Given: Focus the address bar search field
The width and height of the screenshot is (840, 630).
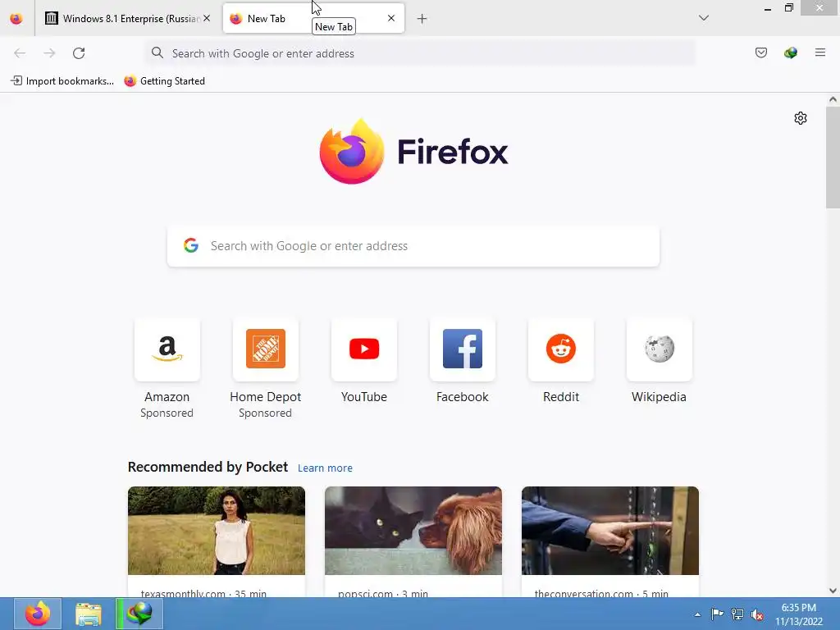Looking at the screenshot, I should tap(421, 53).
